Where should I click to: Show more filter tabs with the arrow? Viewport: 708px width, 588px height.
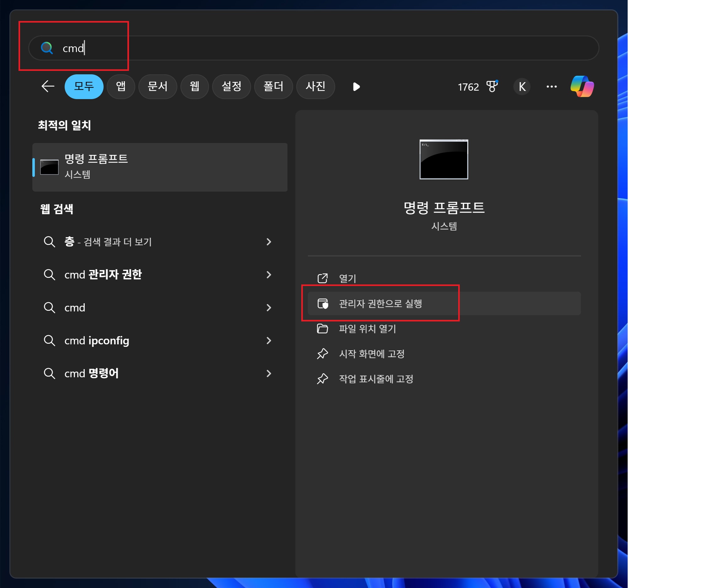(357, 87)
